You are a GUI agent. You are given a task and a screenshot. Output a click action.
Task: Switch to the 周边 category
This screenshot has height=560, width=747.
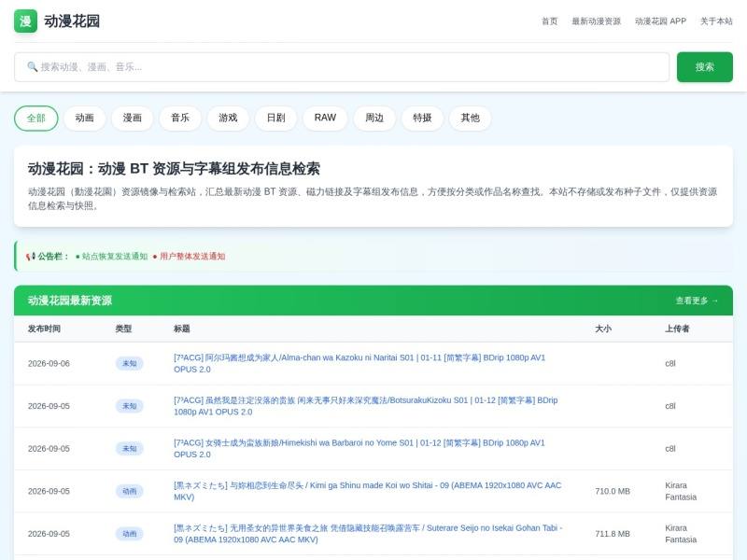click(x=374, y=119)
